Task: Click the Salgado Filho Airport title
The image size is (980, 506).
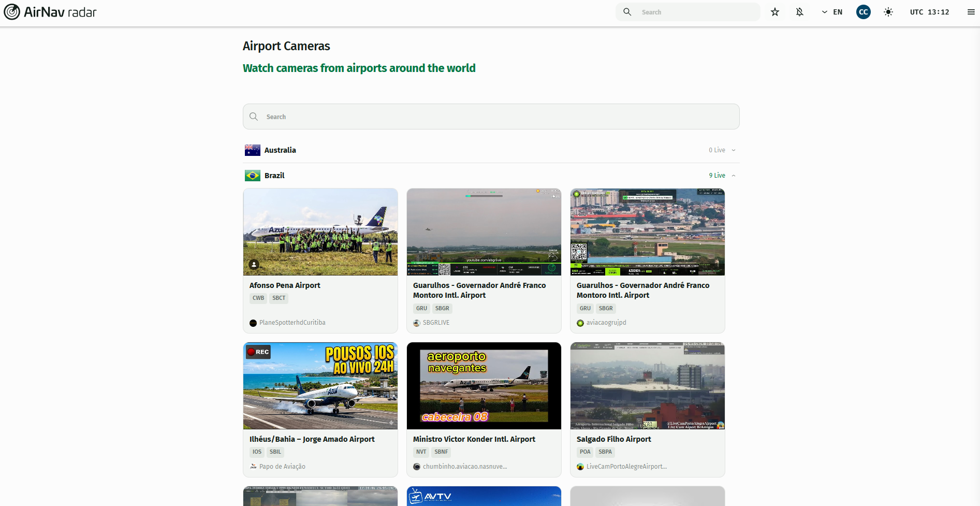Action: pos(613,439)
